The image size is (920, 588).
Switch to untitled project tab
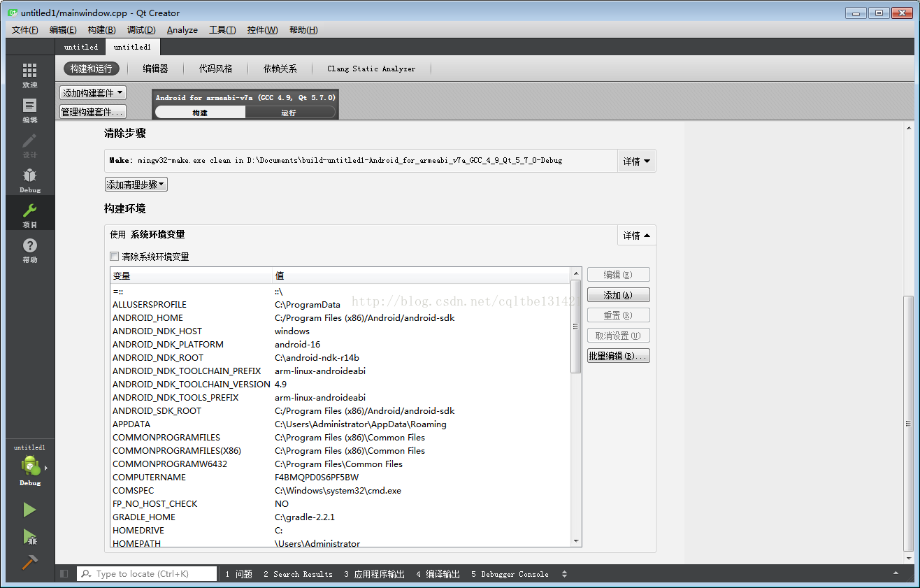[81, 47]
